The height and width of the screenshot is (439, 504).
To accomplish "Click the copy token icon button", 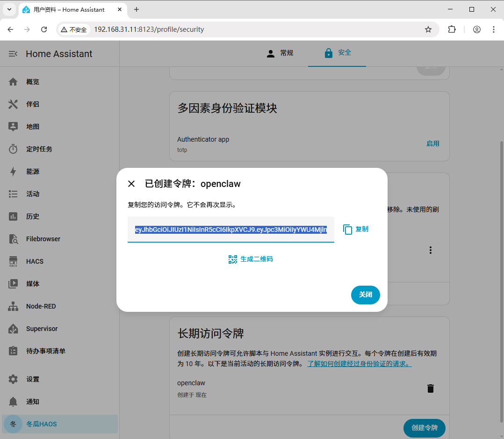I will pos(355,230).
